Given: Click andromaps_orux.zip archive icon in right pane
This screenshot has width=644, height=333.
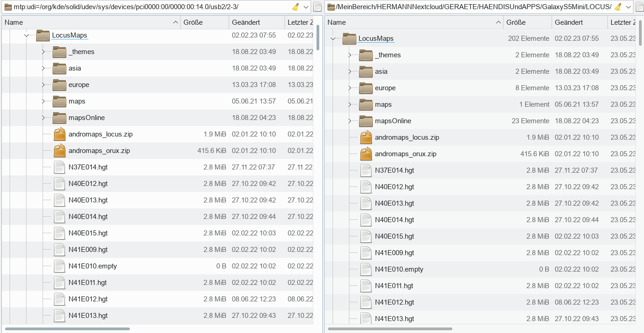Looking at the screenshot, I should click(366, 154).
